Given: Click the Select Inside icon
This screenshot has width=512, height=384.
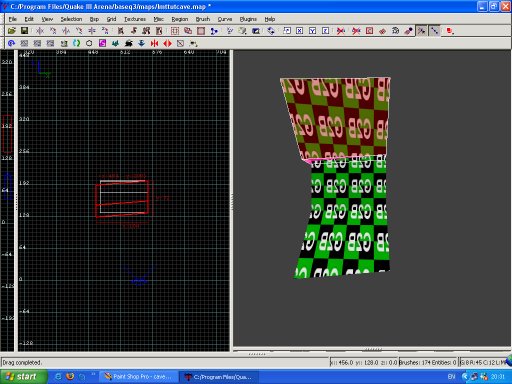Looking at the screenshot, I should click(159, 31).
